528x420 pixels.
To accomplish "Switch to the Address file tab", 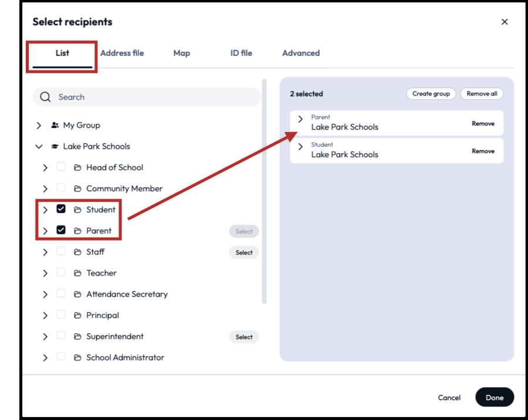I will point(122,53).
